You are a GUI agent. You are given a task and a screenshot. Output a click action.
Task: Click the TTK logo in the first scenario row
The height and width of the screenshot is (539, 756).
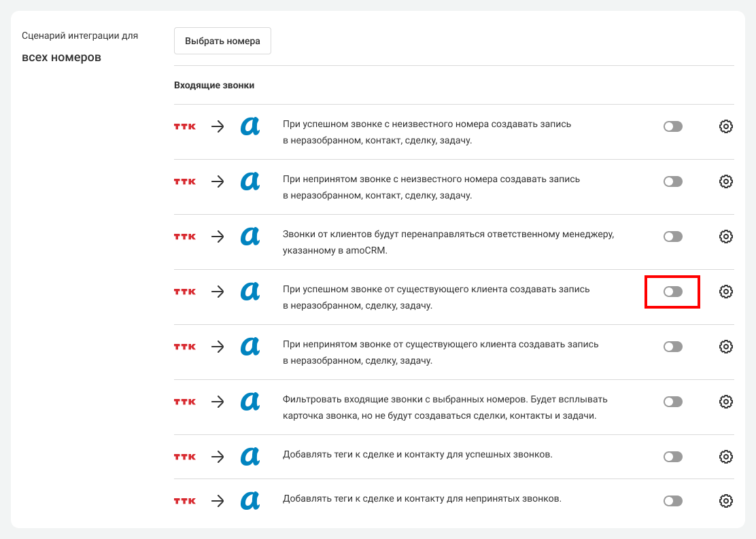(x=185, y=126)
